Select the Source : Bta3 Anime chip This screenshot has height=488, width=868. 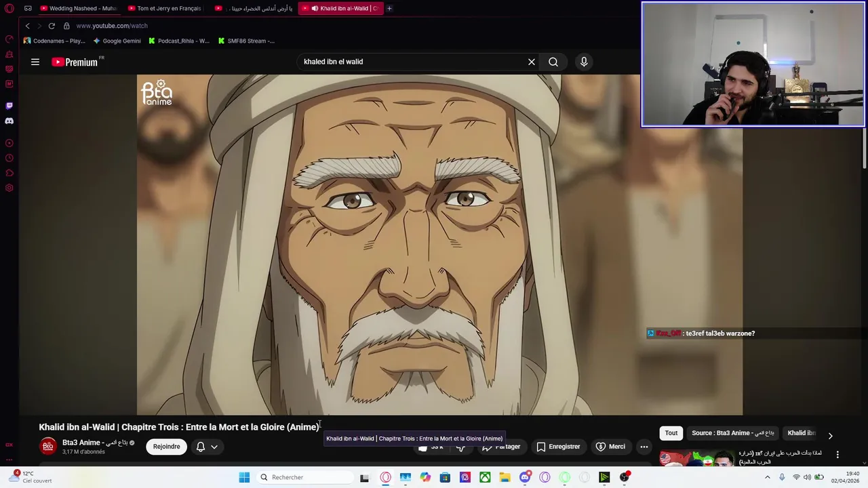[732, 433]
